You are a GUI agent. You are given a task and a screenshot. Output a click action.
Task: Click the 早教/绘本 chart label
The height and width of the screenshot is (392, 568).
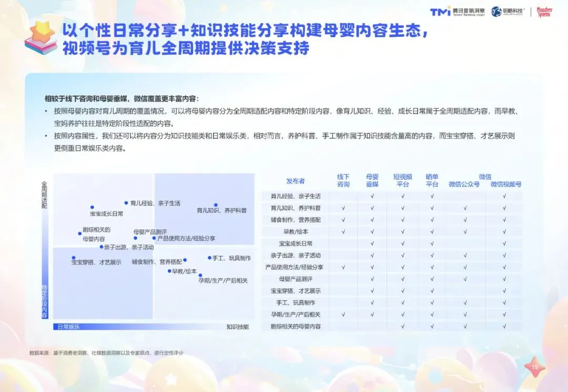(x=185, y=271)
